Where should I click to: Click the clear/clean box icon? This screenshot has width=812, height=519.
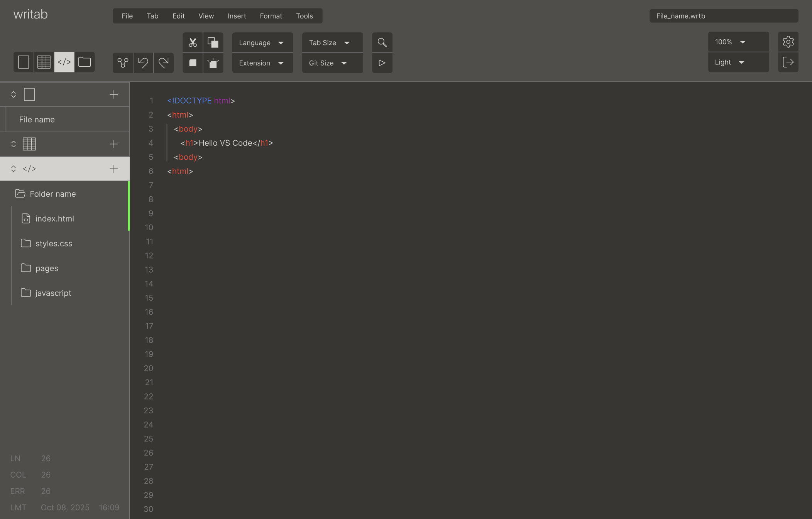(213, 63)
